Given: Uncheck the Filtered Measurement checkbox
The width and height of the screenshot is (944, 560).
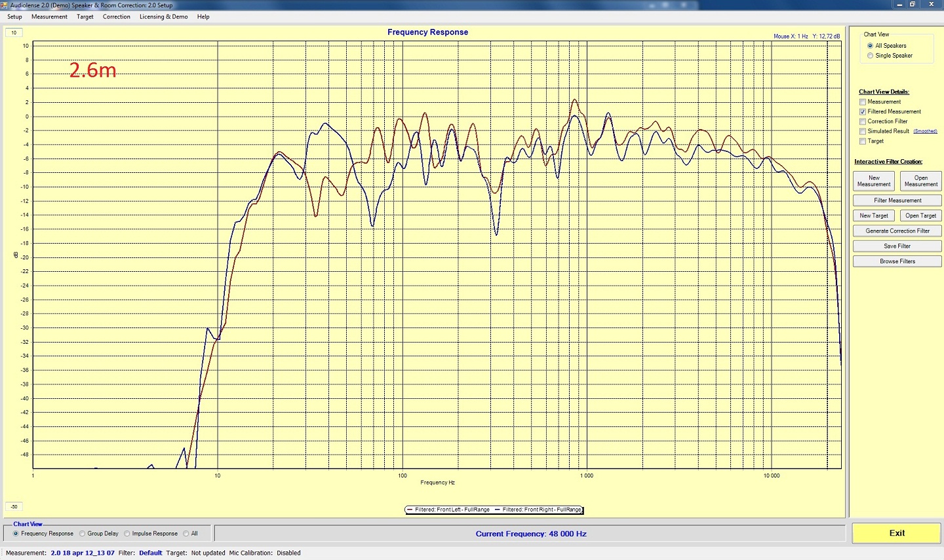Looking at the screenshot, I should pyautogui.click(x=863, y=112).
